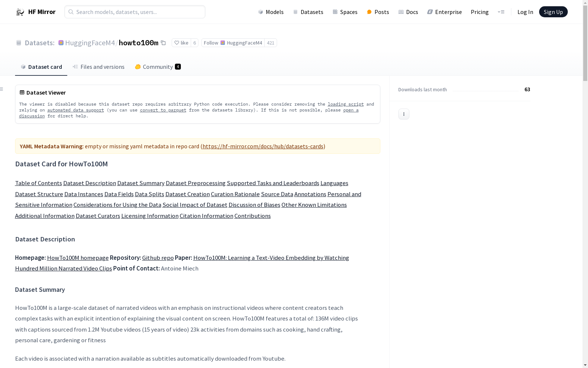Jump to Citation Information link

[x=207, y=216]
